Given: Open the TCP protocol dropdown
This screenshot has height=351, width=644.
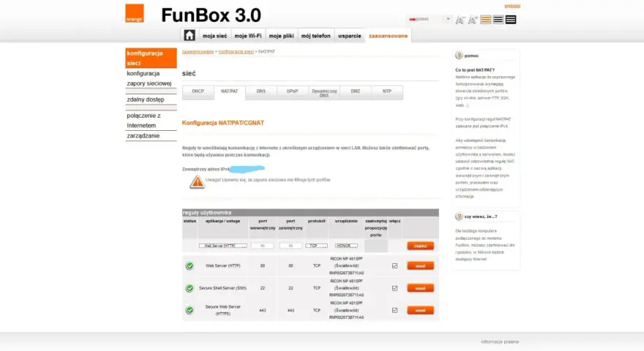Looking at the screenshot, I should pos(316,246).
